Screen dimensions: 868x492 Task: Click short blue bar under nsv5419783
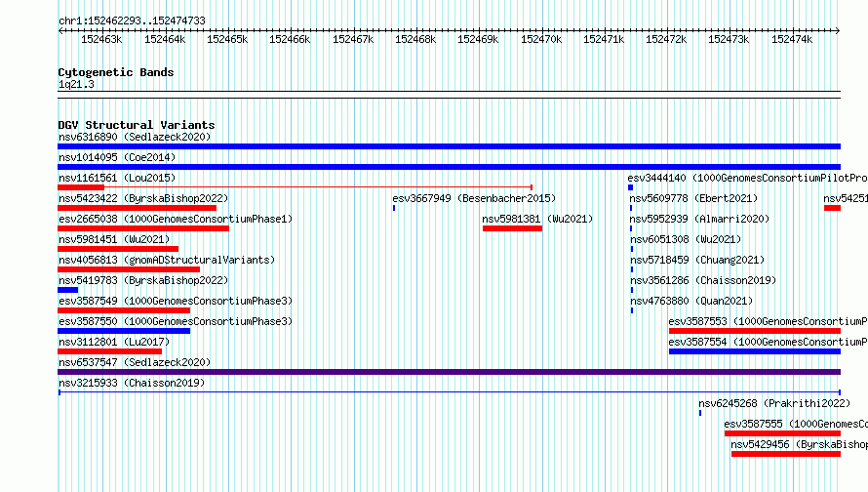tap(67, 290)
